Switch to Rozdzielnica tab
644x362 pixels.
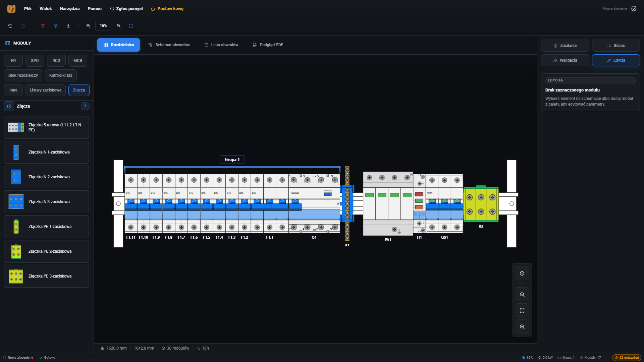click(118, 45)
